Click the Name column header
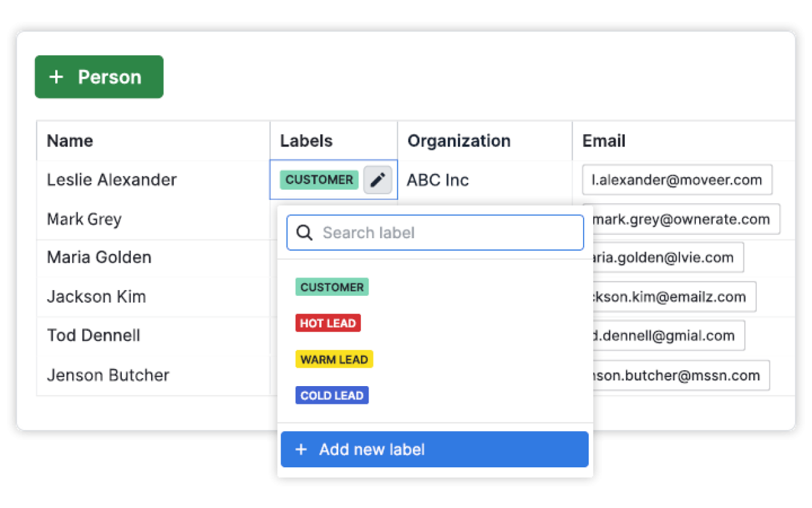The image size is (812, 508). tap(70, 141)
